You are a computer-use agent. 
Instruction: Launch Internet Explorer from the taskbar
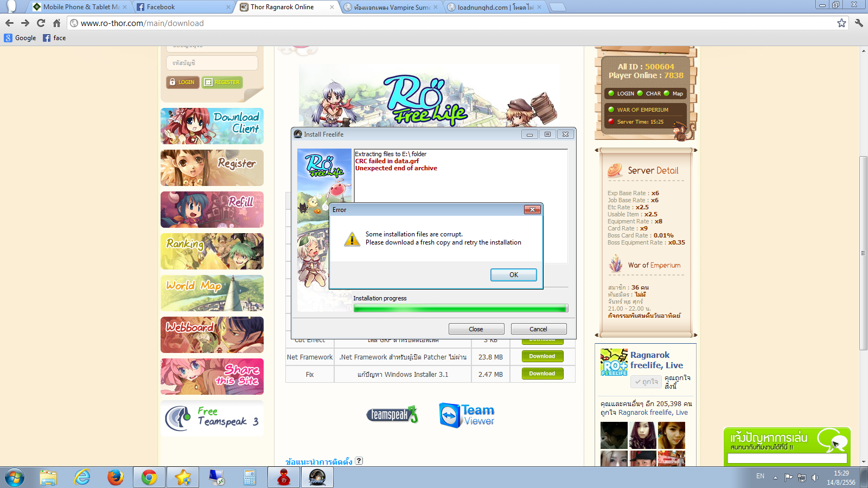(x=82, y=478)
